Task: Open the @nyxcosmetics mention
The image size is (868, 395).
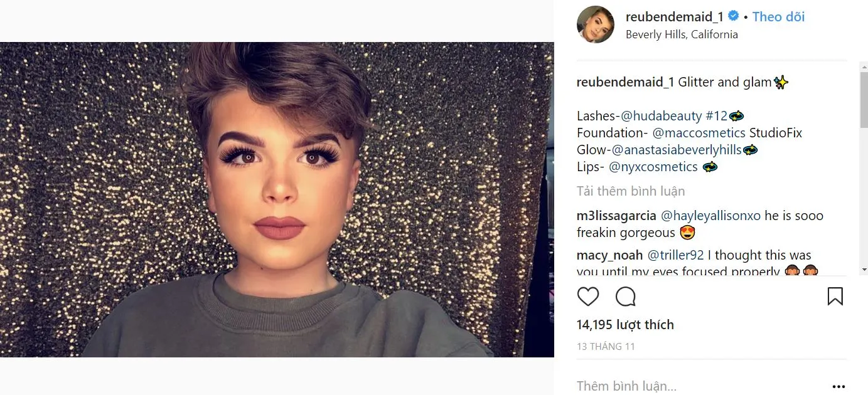Action: tap(653, 167)
